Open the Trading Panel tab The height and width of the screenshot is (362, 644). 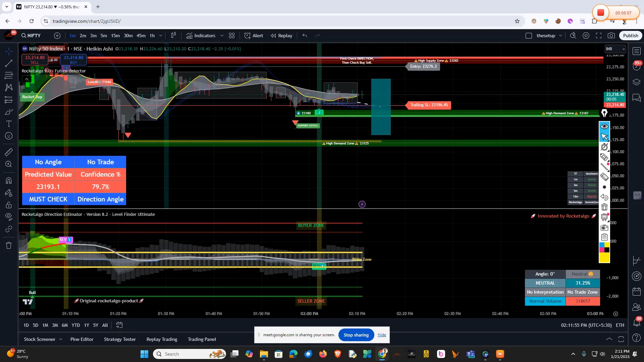[x=202, y=339]
